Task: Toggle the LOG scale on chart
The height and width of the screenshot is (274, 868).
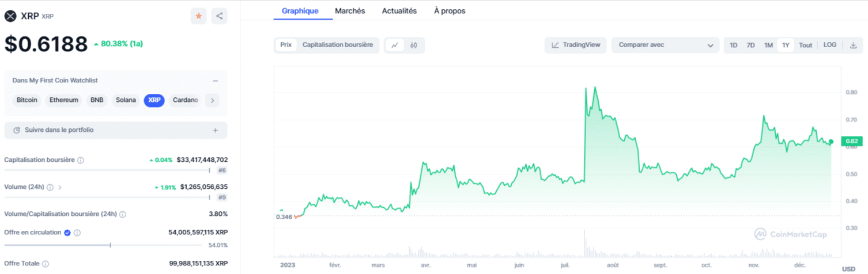Action: pyautogui.click(x=830, y=45)
